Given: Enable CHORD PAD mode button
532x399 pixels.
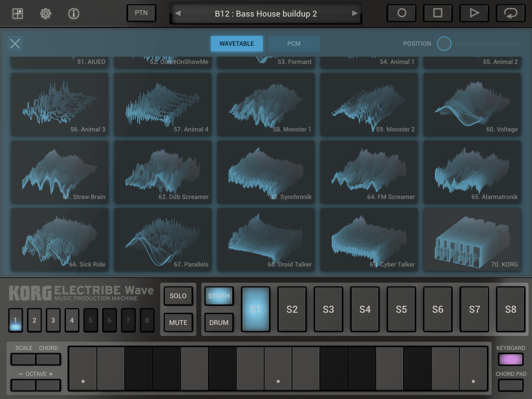Looking at the screenshot, I should (511, 385).
